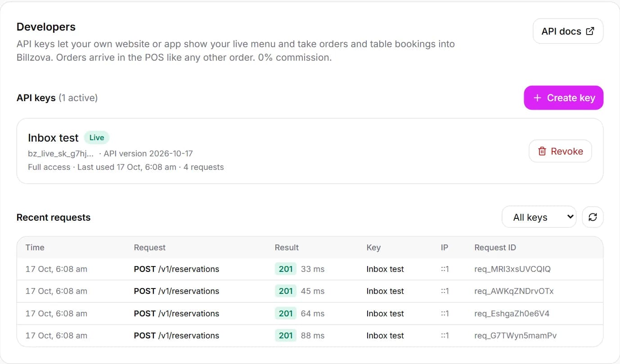
Task: Click the 201 status in the 33 ms row
Action: tap(286, 269)
